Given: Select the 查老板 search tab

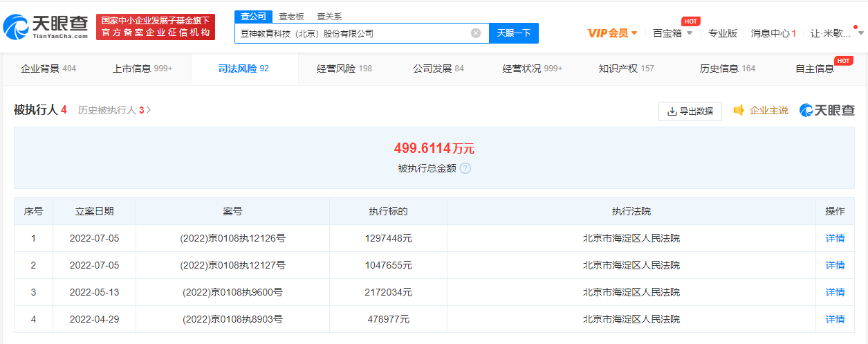Looking at the screenshot, I should pos(291,17).
